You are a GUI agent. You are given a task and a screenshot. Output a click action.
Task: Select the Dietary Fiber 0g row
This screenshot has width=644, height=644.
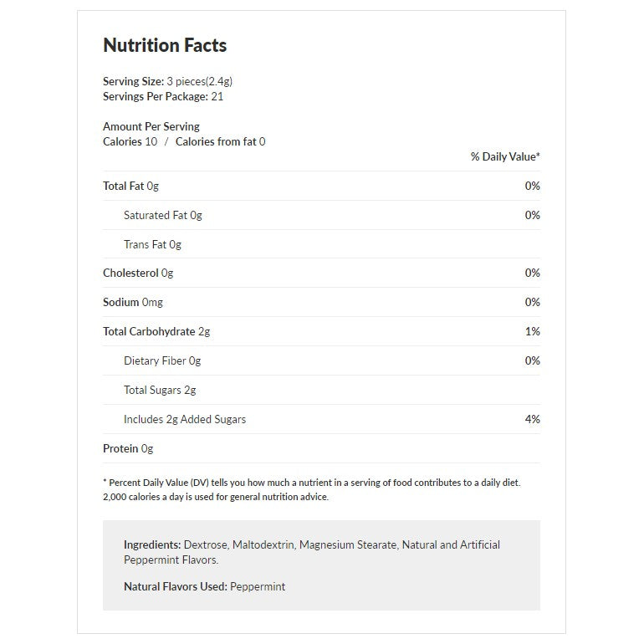coord(162,360)
